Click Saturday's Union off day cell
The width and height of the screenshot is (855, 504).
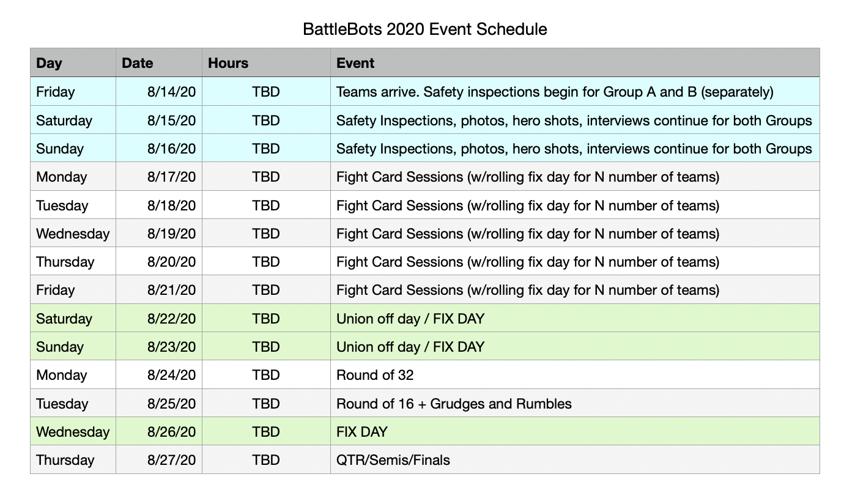click(575, 318)
